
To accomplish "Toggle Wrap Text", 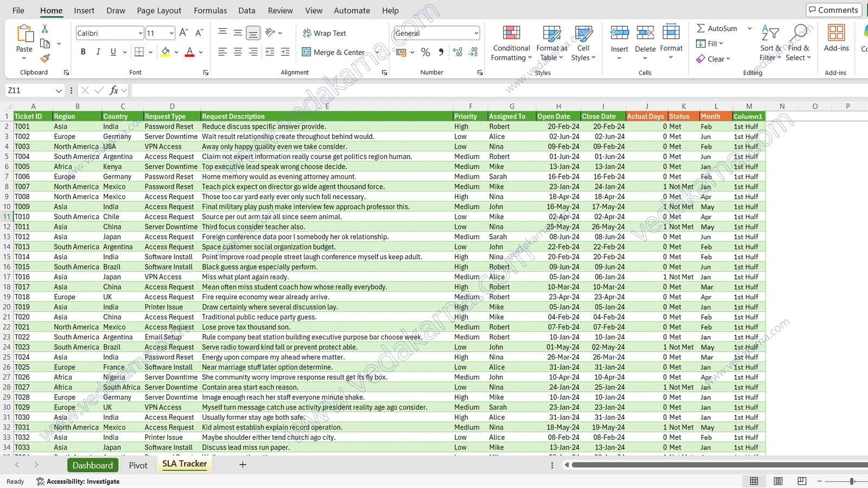I will click(324, 33).
